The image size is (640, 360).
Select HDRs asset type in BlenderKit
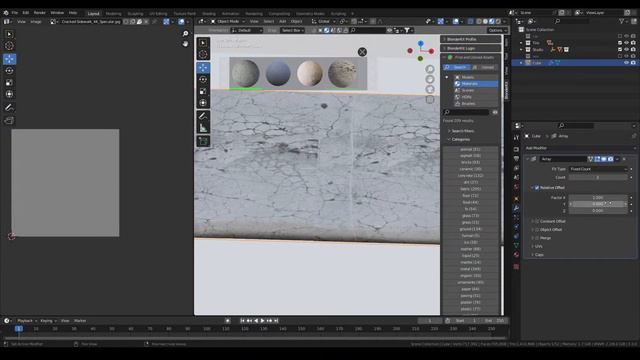click(476, 97)
